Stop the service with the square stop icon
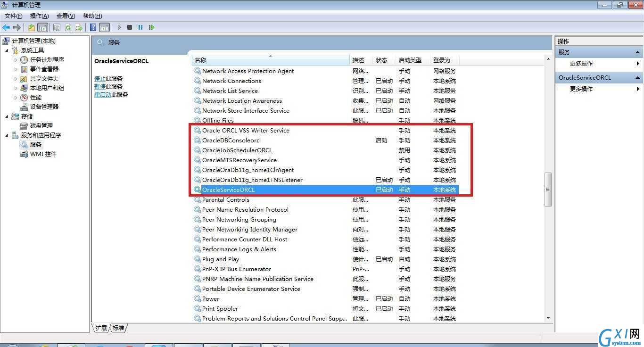This screenshot has height=347, width=644. click(x=130, y=27)
